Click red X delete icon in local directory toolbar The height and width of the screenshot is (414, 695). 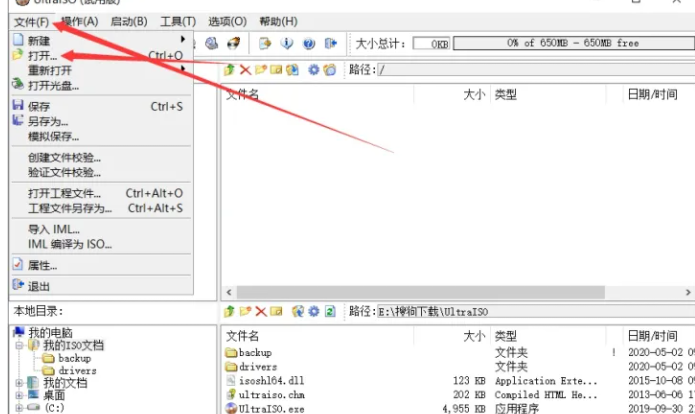[260, 312]
